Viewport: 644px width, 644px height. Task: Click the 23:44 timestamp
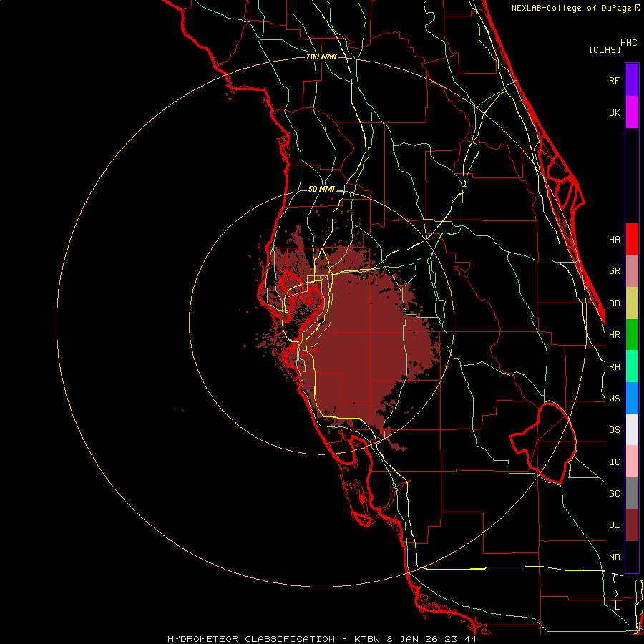(462, 639)
